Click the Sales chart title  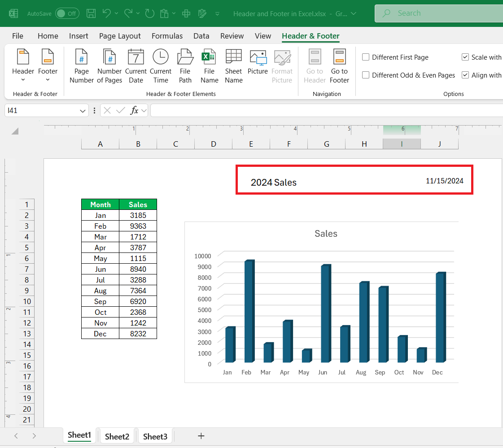[326, 234]
